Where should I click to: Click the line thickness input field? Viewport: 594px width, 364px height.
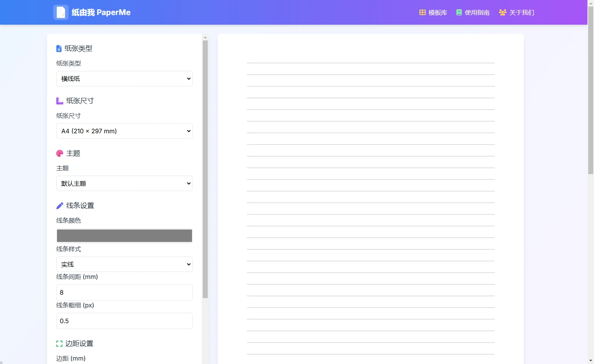124,321
